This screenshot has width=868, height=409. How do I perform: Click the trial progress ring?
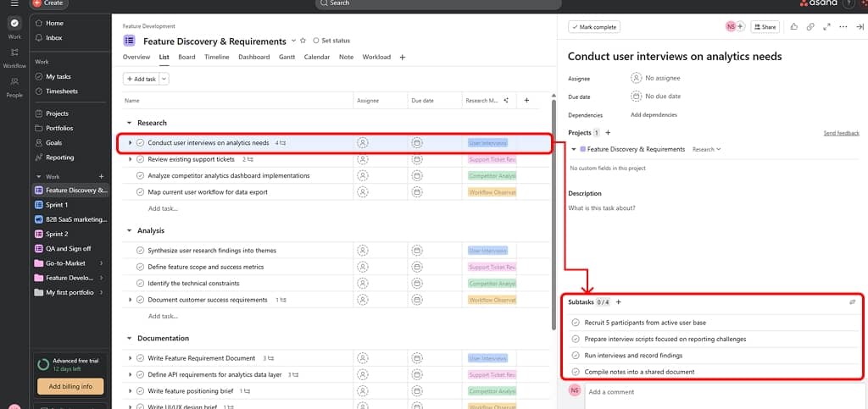point(44,364)
